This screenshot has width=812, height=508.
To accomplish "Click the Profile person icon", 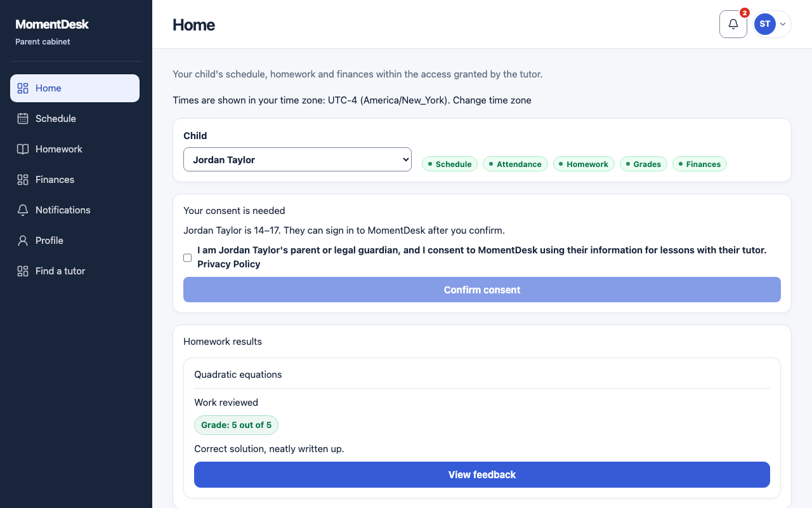I will [23, 241].
